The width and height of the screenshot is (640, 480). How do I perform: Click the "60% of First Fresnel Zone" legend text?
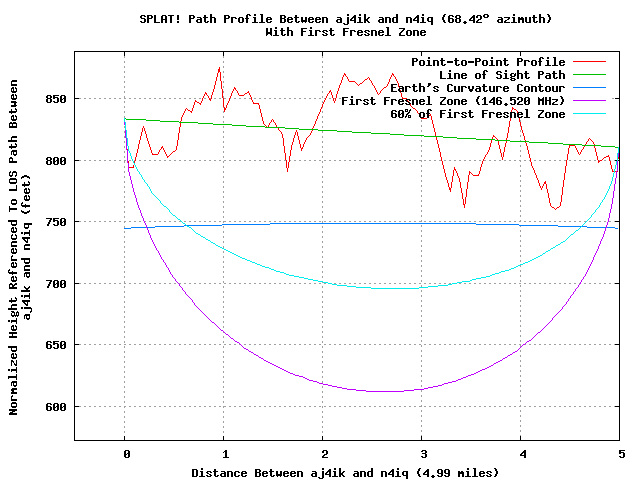477,114
